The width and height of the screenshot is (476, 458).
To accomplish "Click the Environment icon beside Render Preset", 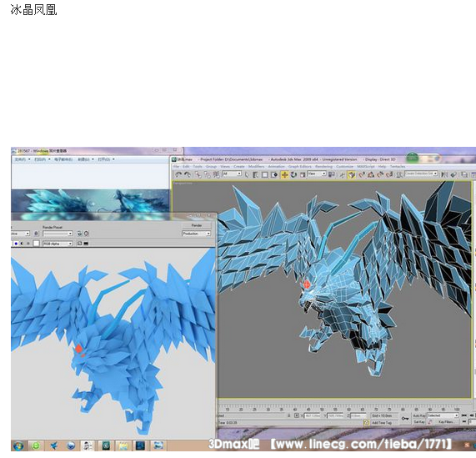I will (86, 234).
